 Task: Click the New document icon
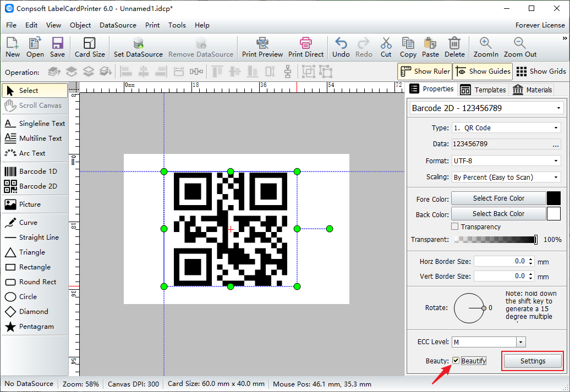12,47
